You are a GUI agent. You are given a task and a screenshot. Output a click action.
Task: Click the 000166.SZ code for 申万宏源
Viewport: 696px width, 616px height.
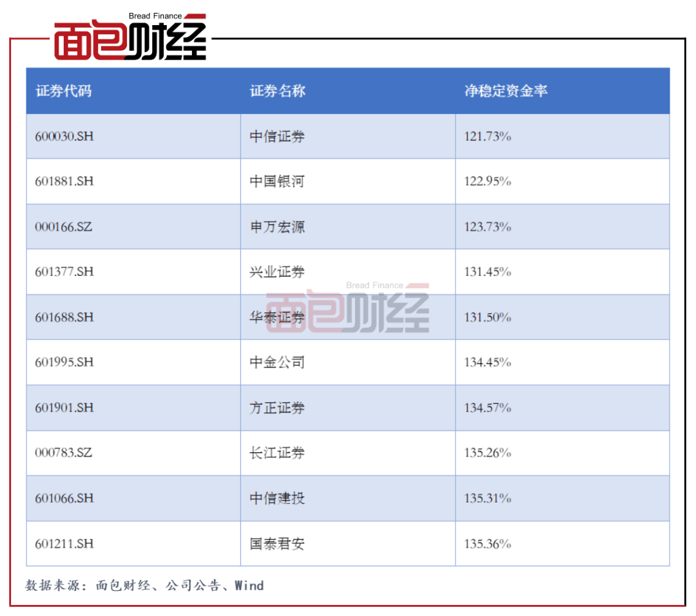(x=64, y=227)
